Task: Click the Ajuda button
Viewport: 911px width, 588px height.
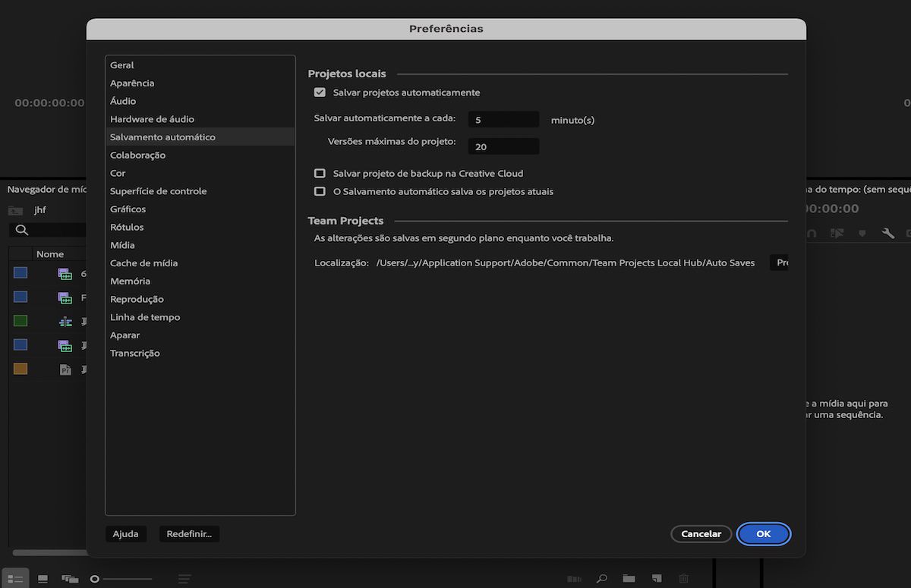Action: (x=126, y=533)
